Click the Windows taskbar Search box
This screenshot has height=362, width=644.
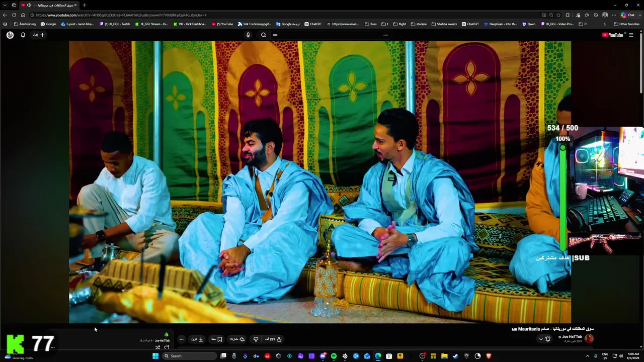click(190, 356)
